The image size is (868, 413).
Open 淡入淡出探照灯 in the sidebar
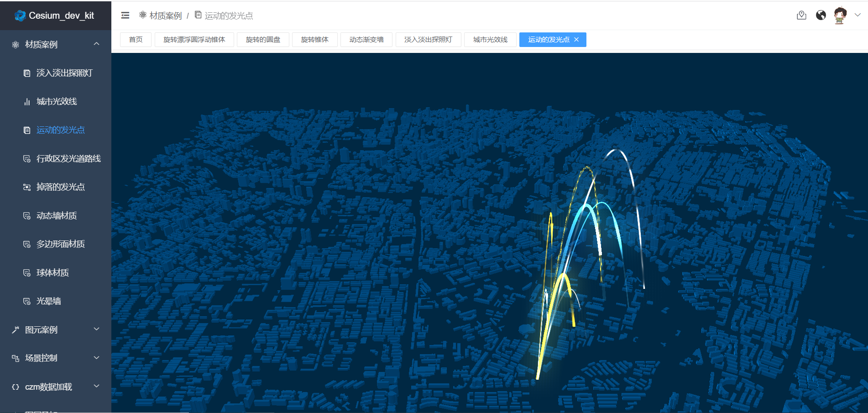(x=56, y=73)
